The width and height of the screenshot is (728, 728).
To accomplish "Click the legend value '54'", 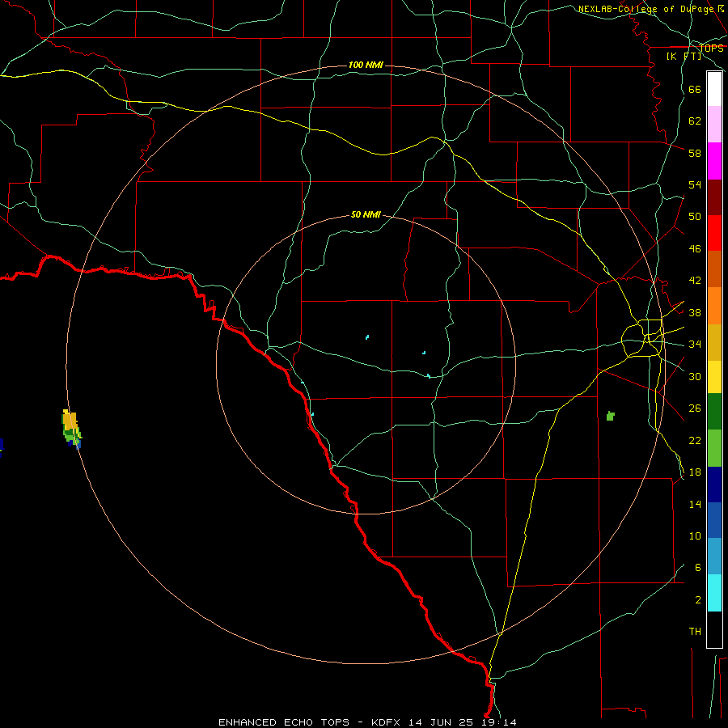I will [695, 184].
